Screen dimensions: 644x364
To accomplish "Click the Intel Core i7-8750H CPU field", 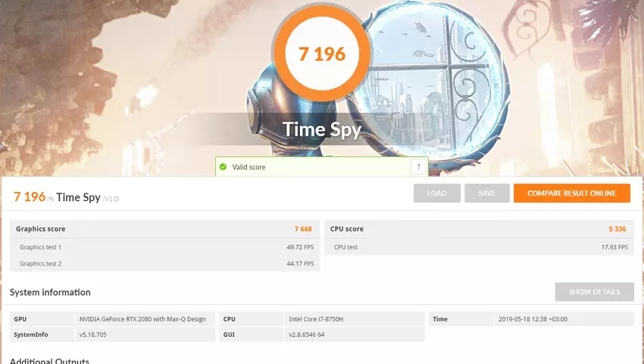I will click(x=355, y=318).
